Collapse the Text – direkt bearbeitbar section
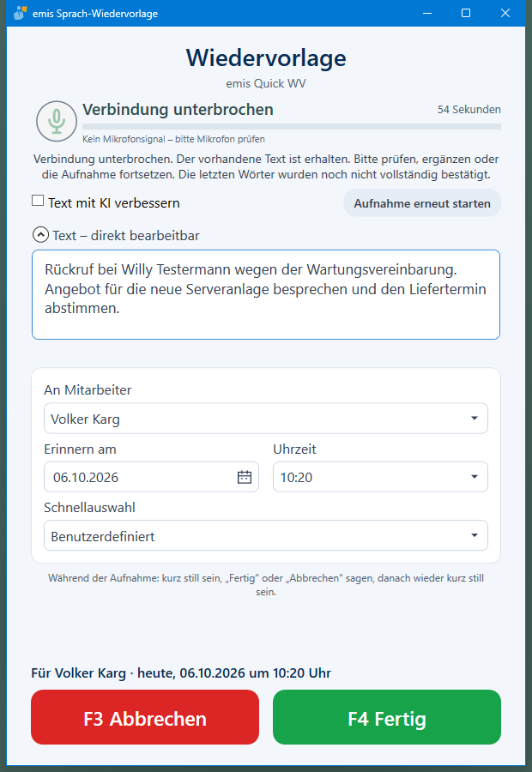 pos(41,235)
